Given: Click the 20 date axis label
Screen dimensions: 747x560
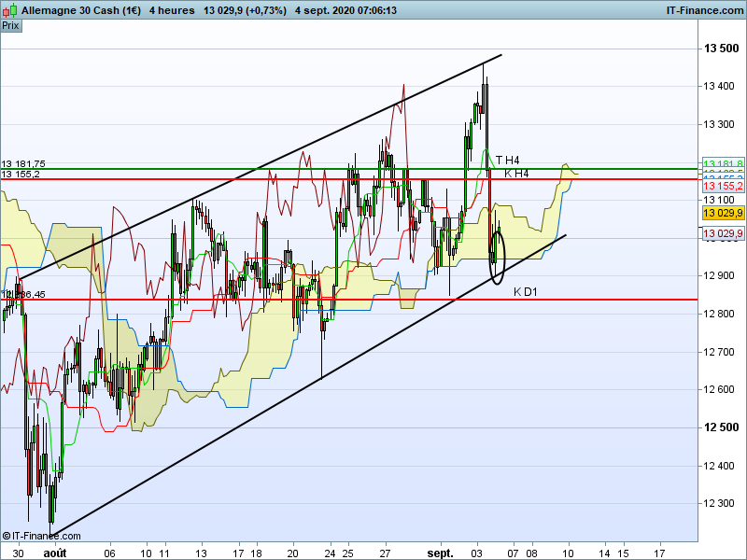Looking at the screenshot, I should click(293, 553).
